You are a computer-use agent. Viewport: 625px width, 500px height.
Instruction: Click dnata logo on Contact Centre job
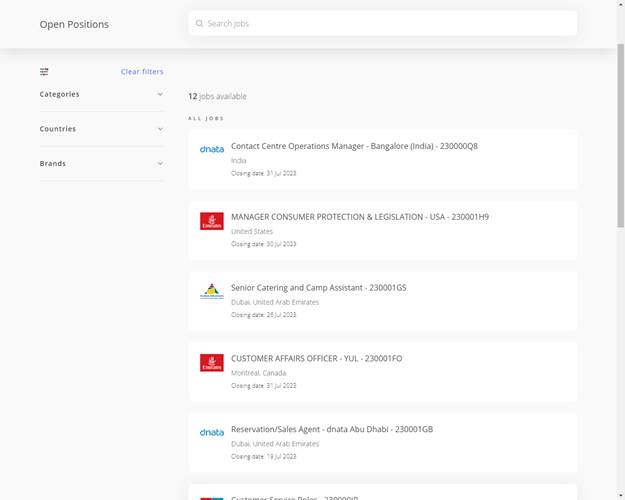[212, 149]
